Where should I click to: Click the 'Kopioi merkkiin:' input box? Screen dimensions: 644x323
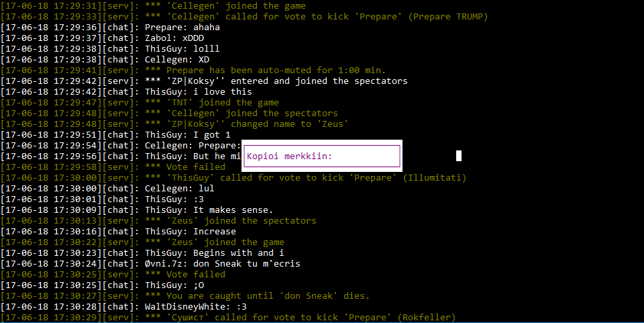click(322, 156)
